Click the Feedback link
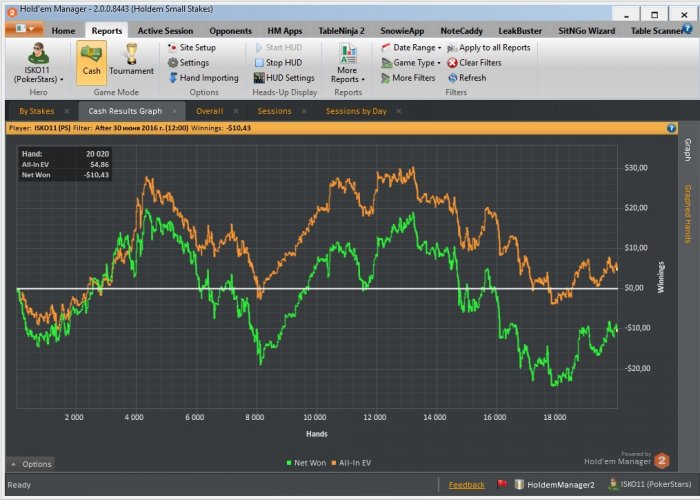 click(466, 485)
